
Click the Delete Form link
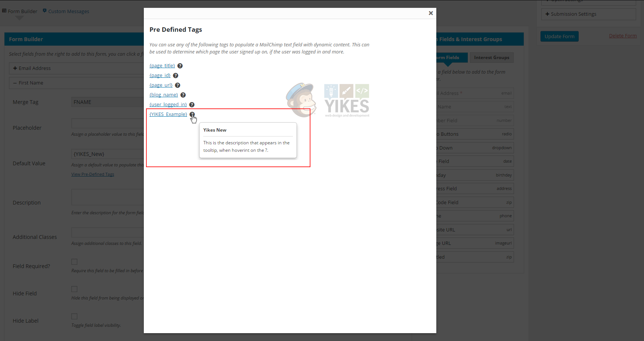click(x=623, y=36)
